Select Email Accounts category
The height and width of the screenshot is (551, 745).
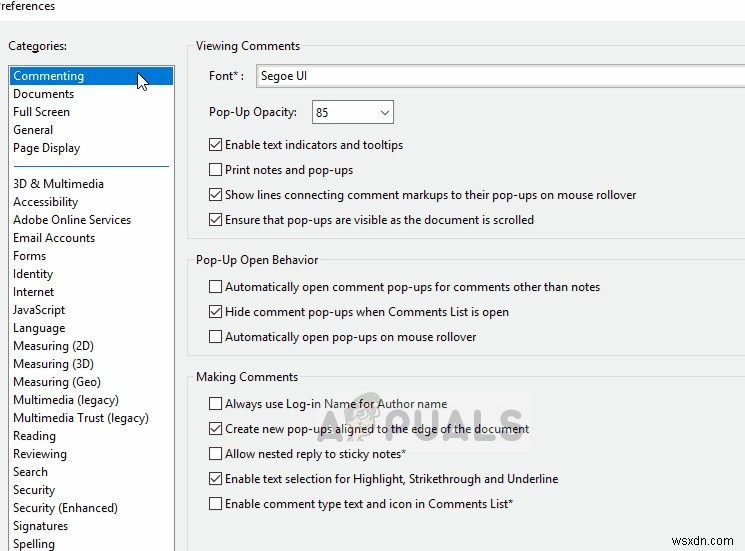tap(54, 238)
